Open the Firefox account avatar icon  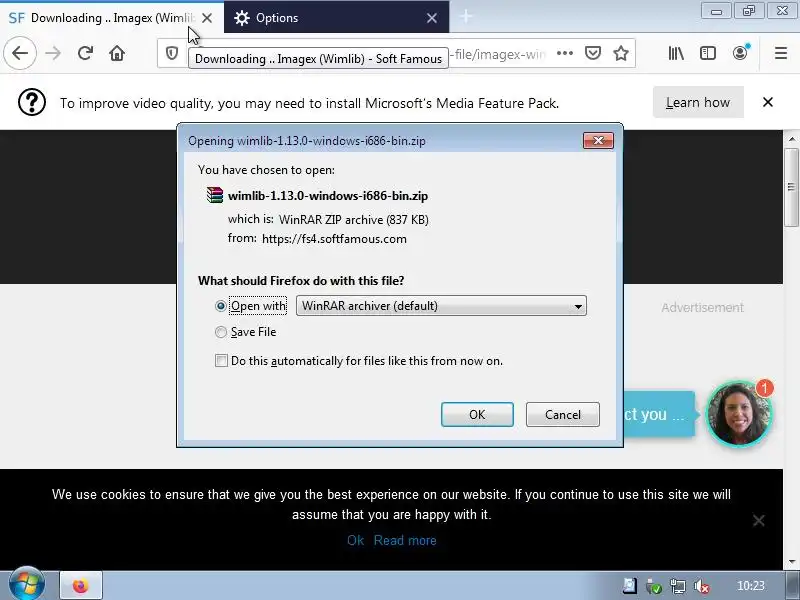[740, 53]
